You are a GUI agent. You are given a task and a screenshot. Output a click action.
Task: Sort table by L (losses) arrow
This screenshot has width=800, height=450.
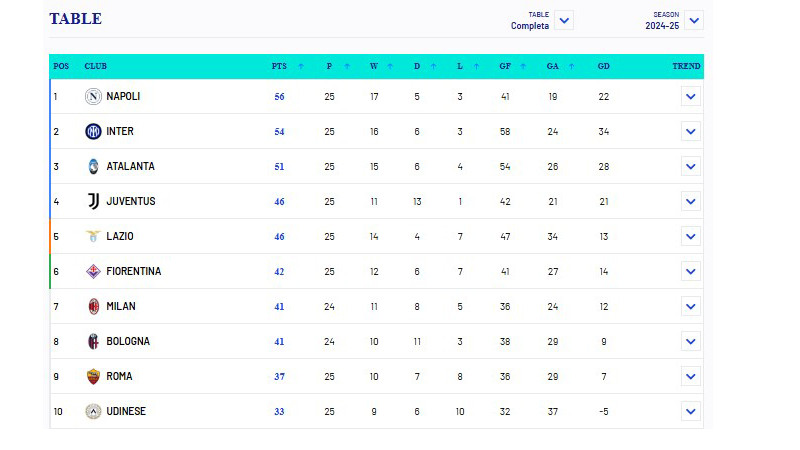tap(477, 66)
